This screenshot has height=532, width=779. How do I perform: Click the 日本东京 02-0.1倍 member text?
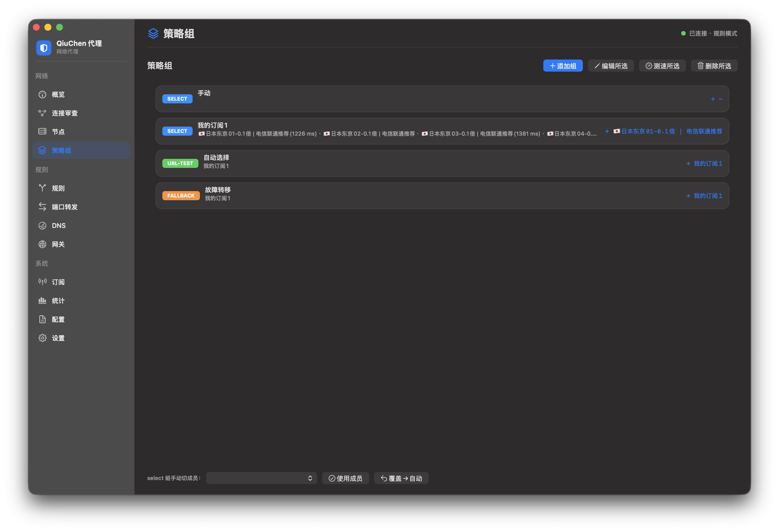point(369,134)
